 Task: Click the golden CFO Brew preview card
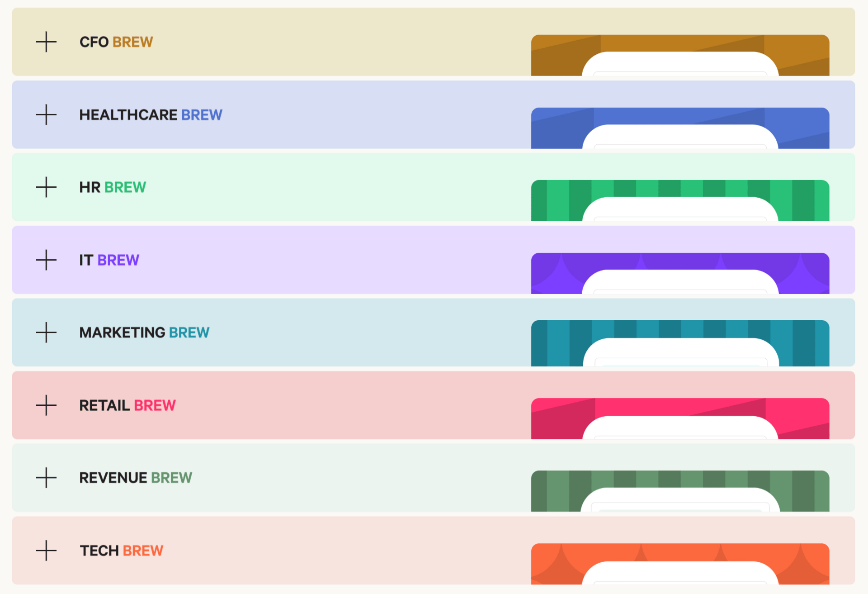coord(680,55)
